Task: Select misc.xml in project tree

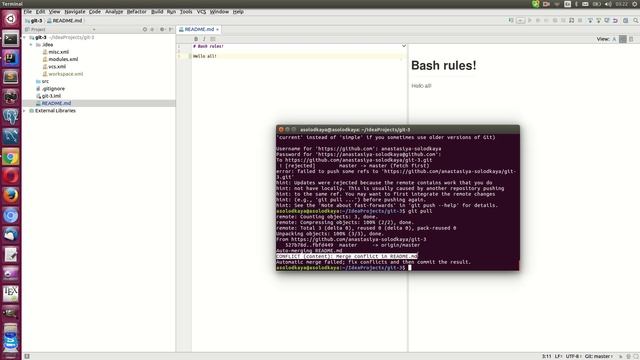Action: [56, 52]
